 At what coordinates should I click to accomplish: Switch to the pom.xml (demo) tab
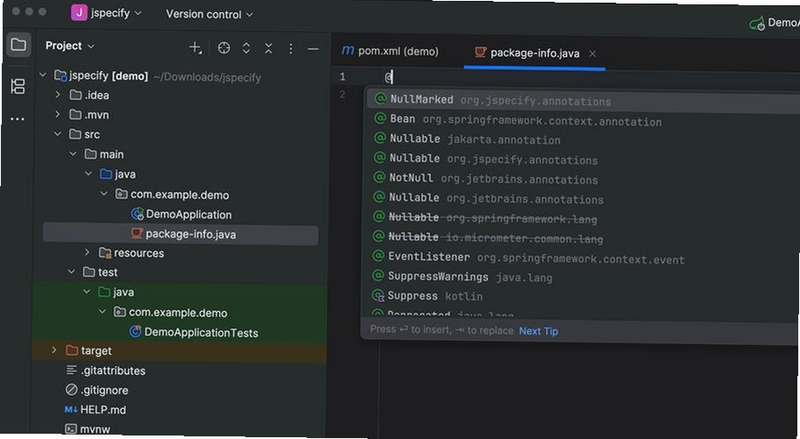390,51
